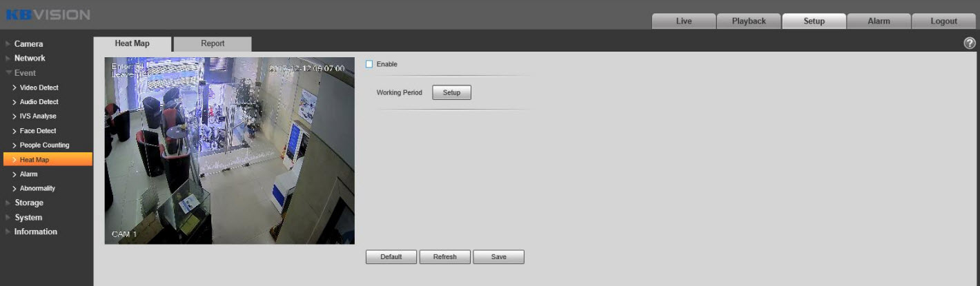The height and width of the screenshot is (286, 980).
Task: Go to the Playback tab
Action: click(x=749, y=21)
